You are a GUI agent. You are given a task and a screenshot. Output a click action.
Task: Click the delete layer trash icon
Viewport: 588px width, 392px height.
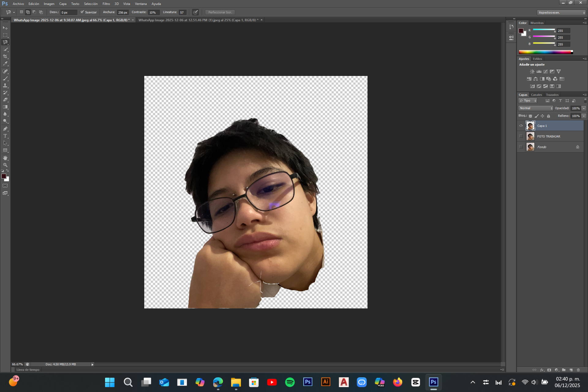pos(578,370)
